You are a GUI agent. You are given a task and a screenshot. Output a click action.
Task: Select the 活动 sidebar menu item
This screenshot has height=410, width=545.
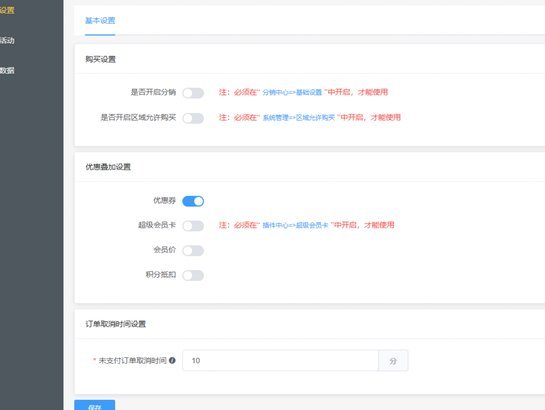tap(7, 40)
